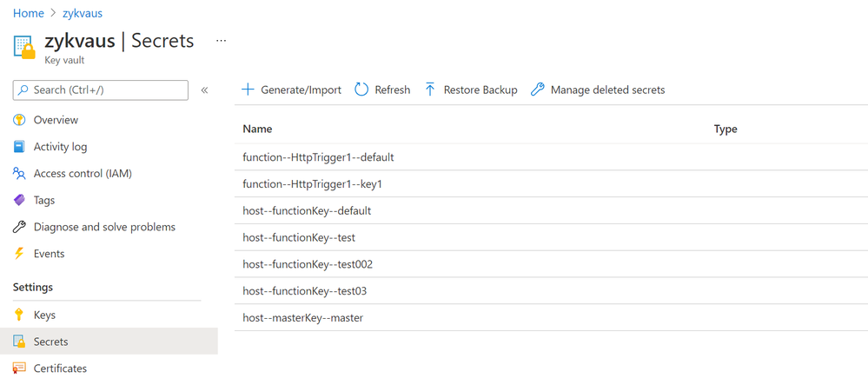Click the Activity log icon
The height and width of the screenshot is (385, 868).
coord(19,147)
